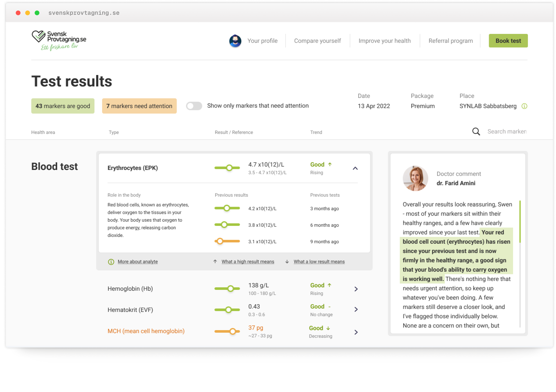This screenshot has height=392, width=556.
Task: Click the Book test button
Action: pos(508,41)
